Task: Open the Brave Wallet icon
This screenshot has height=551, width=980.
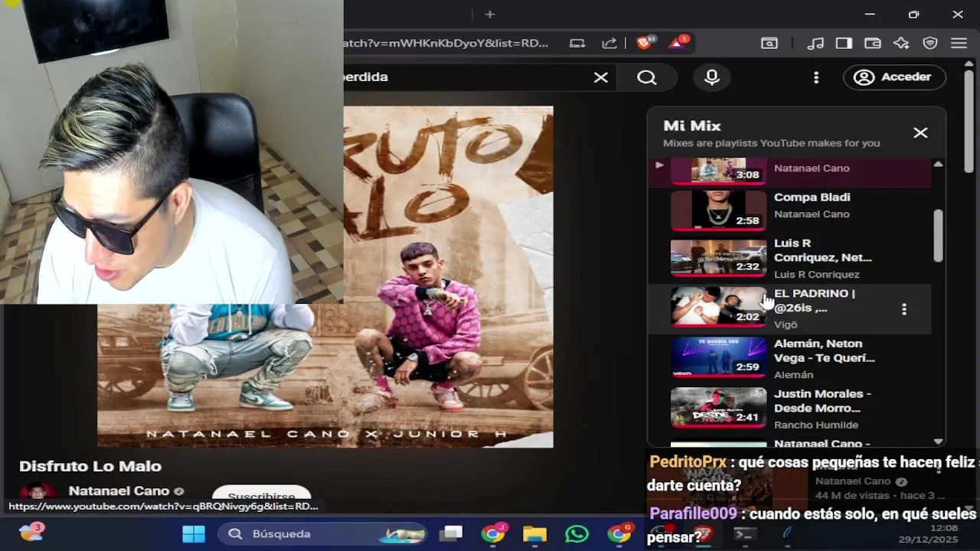Action: tap(872, 43)
